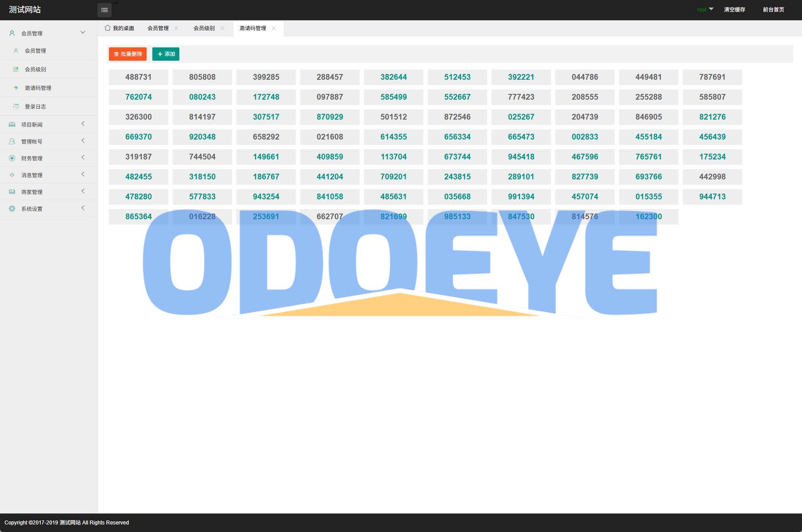The height and width of the screenshot is (532, 802).
Task: Select invite code 326300
Action: [x=139, y=117]
